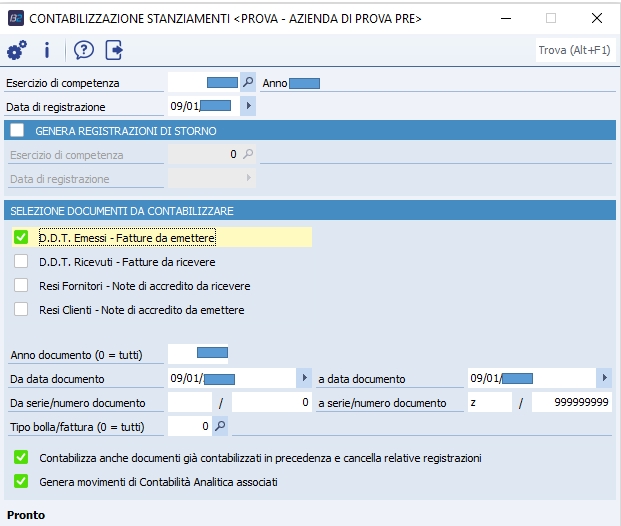The height and width of the screenshot is (526, 621).
Task: Check Resi Fornitori - Note di accredito
Action: point(21,285)
